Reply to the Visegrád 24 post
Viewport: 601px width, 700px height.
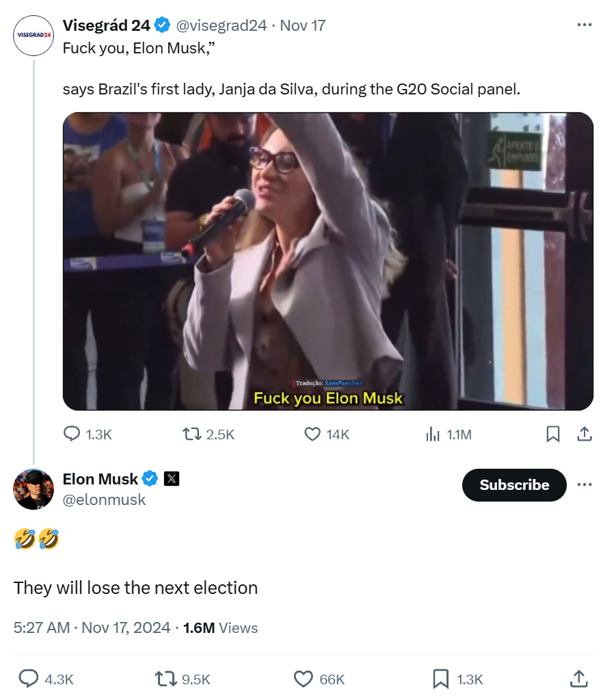[x=72, y=434]
